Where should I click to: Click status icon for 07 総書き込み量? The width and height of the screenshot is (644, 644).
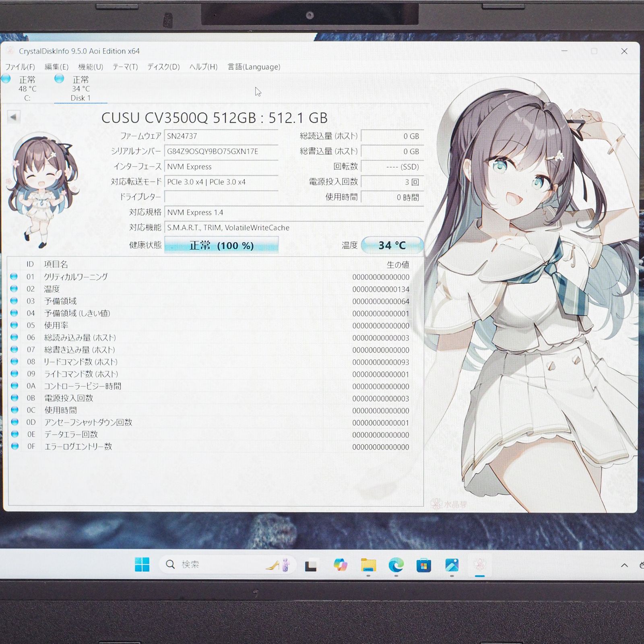coord(14,349)
